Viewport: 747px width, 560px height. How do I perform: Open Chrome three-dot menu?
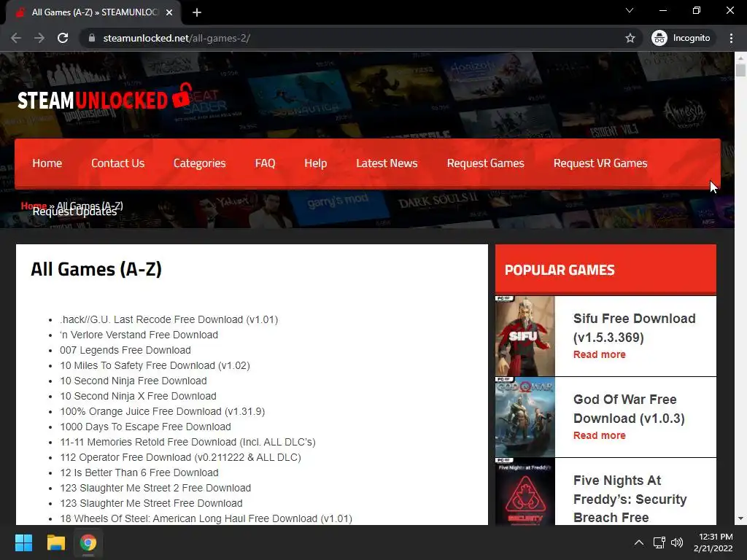731,38
